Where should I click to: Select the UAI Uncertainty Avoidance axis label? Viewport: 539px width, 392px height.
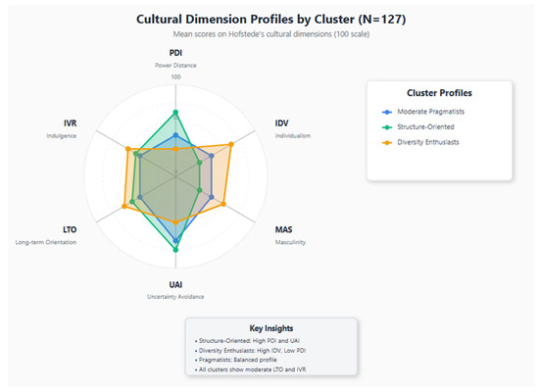coord(175,290)
